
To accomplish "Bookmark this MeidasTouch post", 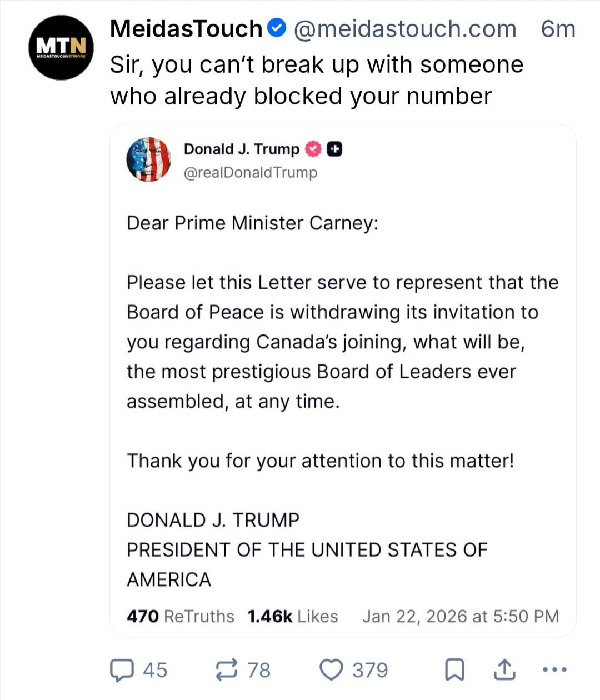I will pos(454,669).
